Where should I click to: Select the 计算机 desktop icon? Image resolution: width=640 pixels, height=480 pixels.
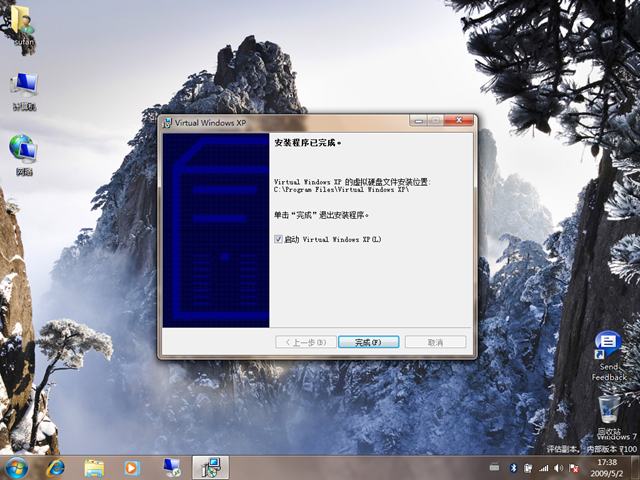24,92
